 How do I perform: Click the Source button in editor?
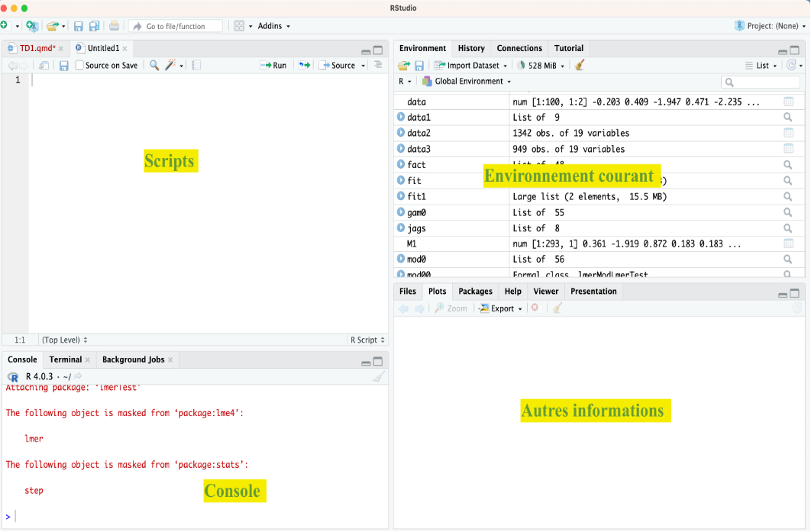pos(338,66)
